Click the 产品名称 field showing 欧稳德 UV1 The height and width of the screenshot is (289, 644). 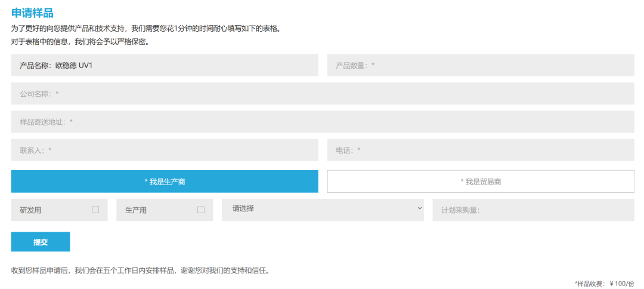pyautogui.click(x=164, y=65)
